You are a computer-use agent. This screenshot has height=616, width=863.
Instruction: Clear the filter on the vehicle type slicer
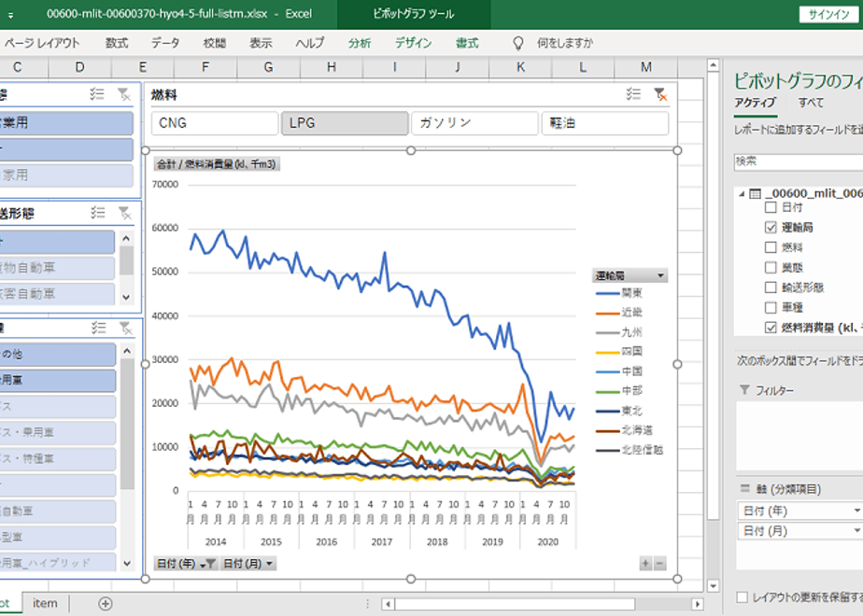pyautogui.click(x=125, y=328)
